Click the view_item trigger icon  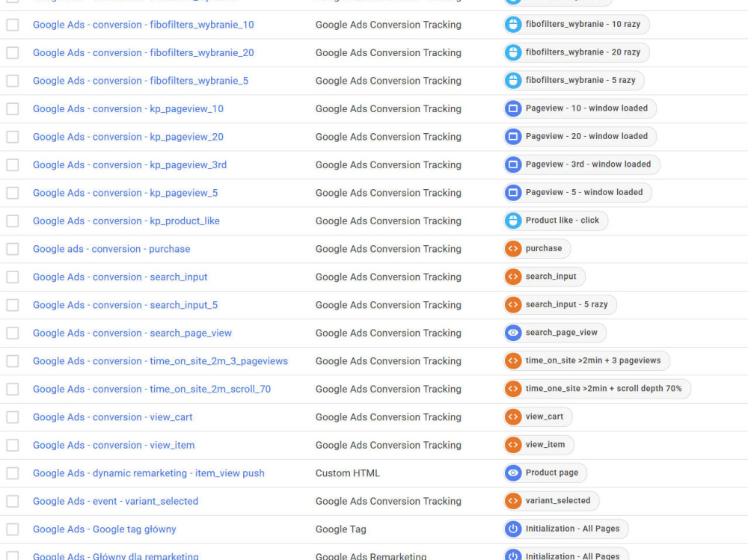pos(513,445)
